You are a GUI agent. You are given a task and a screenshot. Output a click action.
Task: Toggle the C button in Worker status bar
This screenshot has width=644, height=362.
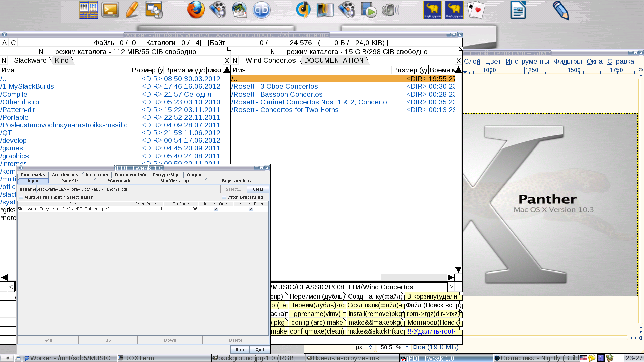[13, 43]
